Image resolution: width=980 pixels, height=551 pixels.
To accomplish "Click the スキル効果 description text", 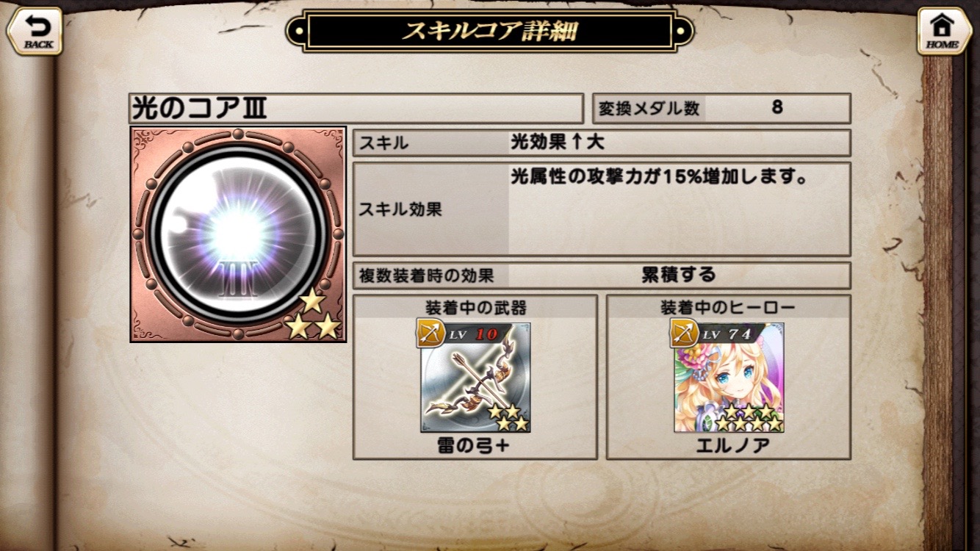I will (659, 178).
